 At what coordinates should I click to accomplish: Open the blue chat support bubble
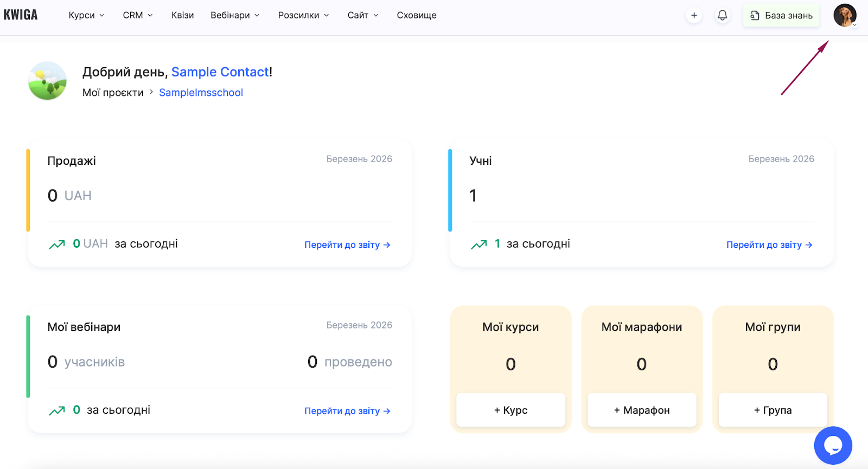click(x=833, y=445)
